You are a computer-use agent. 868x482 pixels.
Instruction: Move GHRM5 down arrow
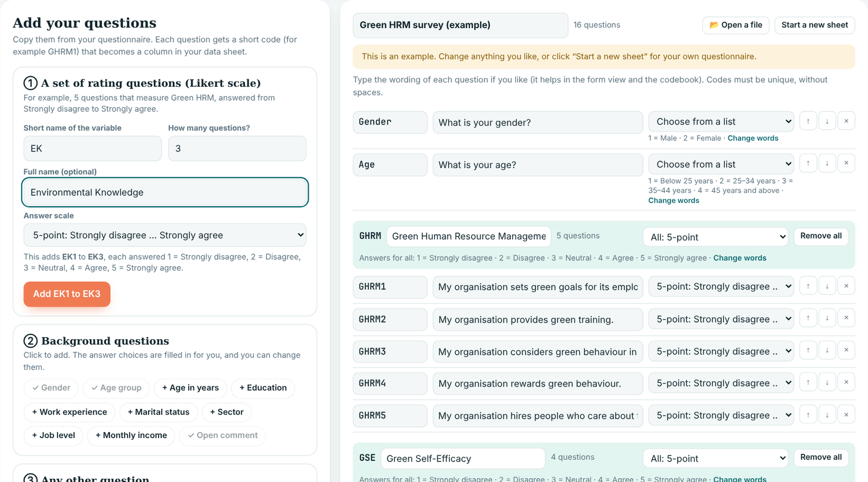click(x=827, y=415)
